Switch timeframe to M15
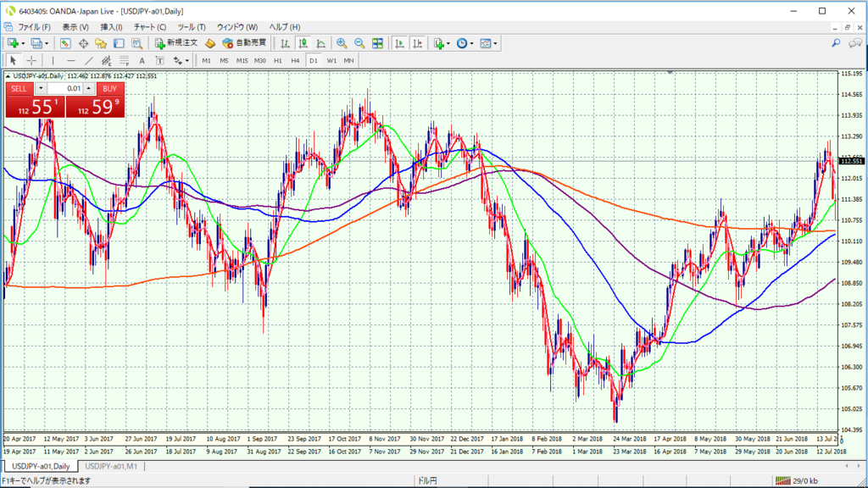This screenshot has width=868, height=488. coord(242,60)
